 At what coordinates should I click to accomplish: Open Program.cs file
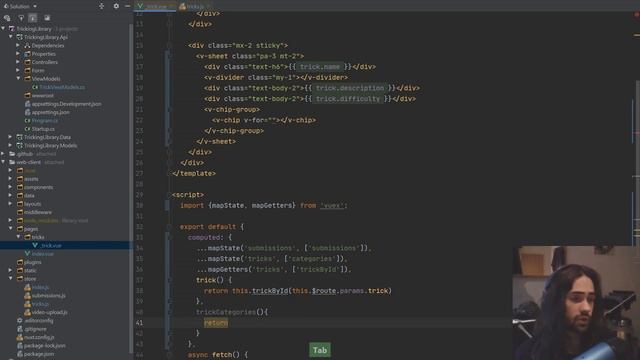point(44,120)
